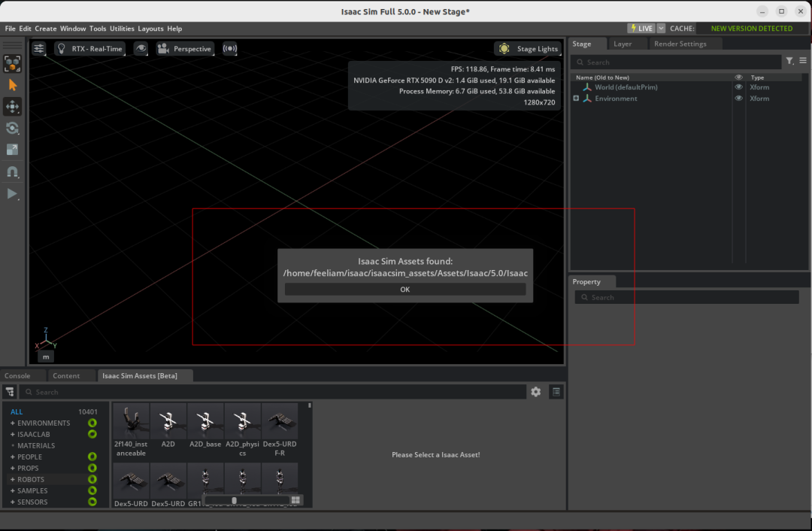Click the grid view icon beside the thumbnail slider
The height and width of the screenshot is (531, 812).
[x=295, y=500]
